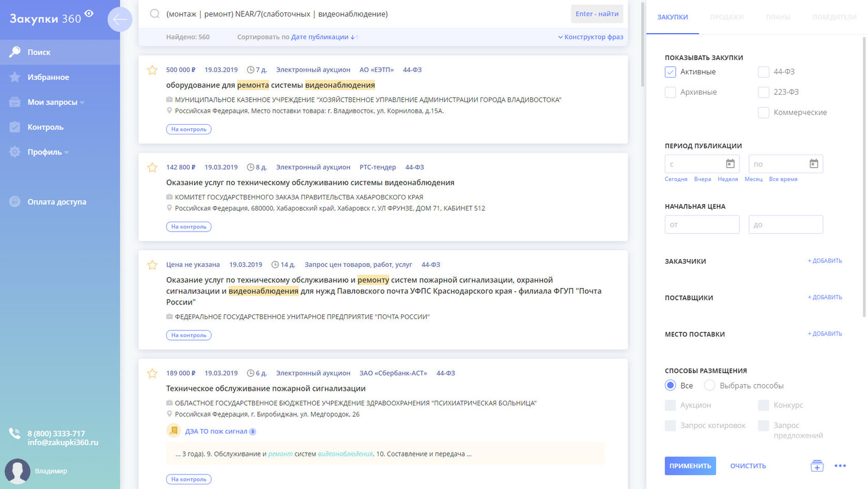Screen dimensions: 868x489
Task: Click the document icon of 'ДЭА ТО пож сигнал'
Action: click(174, 430)
